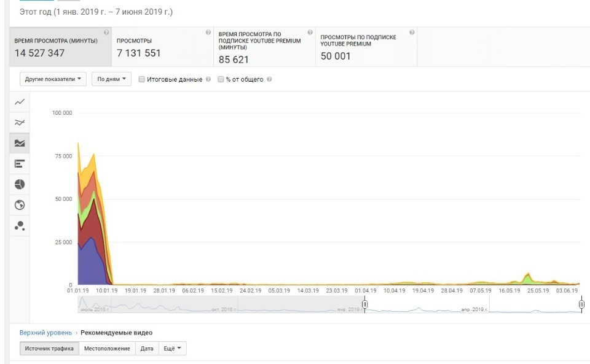The height and width of the screenshot is (364, 590).
Task: Switch to the Местоположение tab
Action: pos(107,348)
